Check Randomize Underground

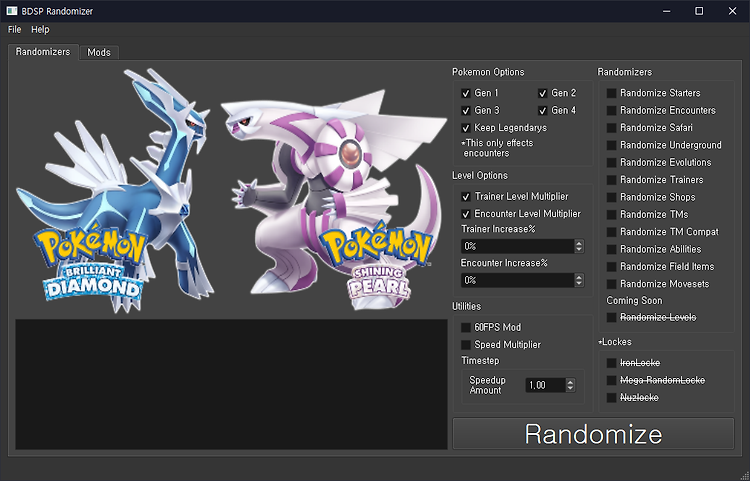(x=611, y=145)
